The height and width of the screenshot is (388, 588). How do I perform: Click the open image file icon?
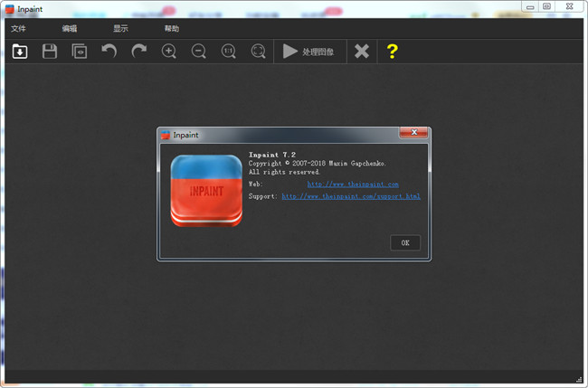click(19, 52)
